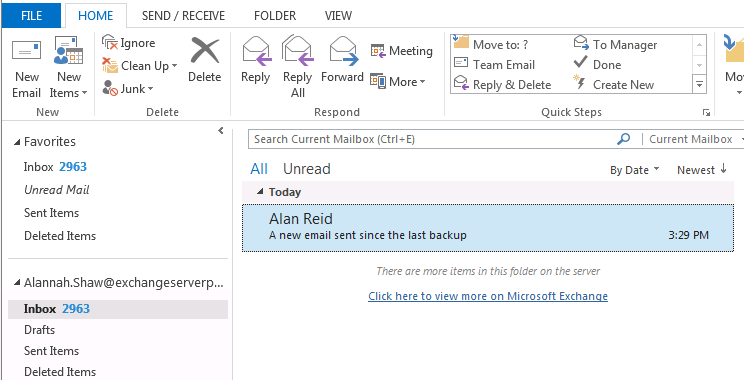The height and width of the screenshot is (380, 744).
Task: Click the search magnifier icon
Action: (623, 139)
